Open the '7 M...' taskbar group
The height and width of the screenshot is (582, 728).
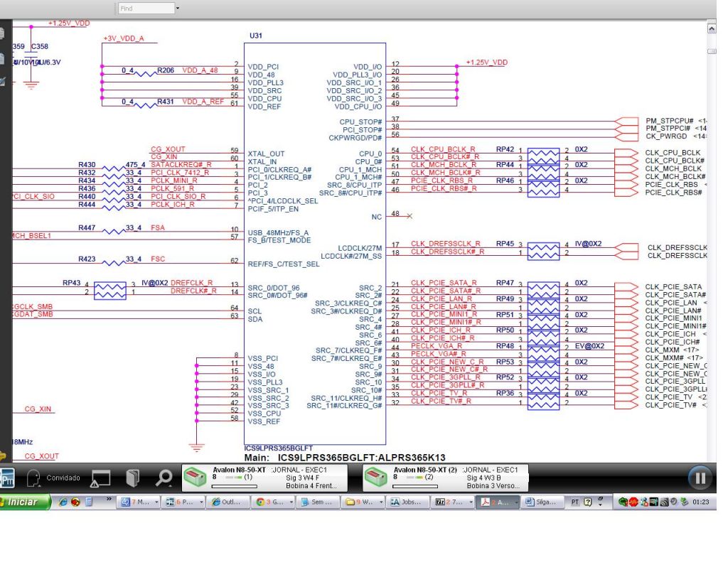139,502
